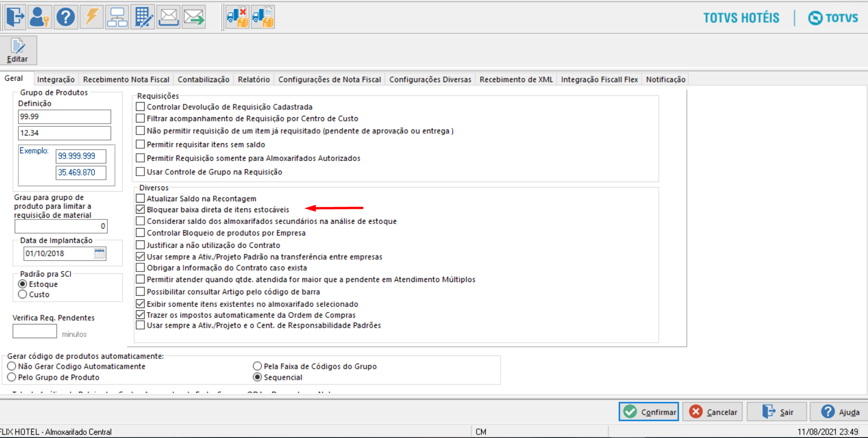Viewport: 868px width, 438px height.
Task: Choose Pela Faixa de Códigos do Grupo
Action: pyautogui.click(x=258, y=366)
